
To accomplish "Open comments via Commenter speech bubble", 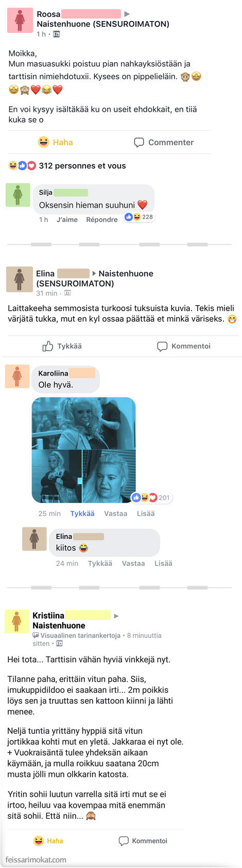I will pos(164,142).
